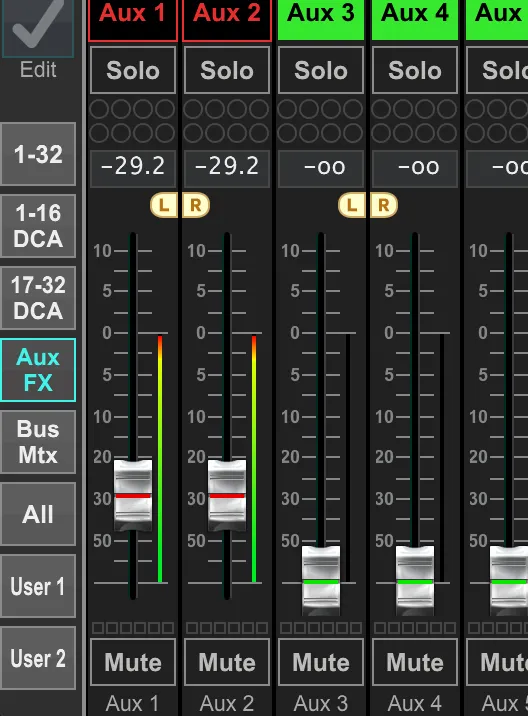This screenshot has height=716, width=528.
Task: Click the mute group squares under Aux 3
Action: coord(321,628)
